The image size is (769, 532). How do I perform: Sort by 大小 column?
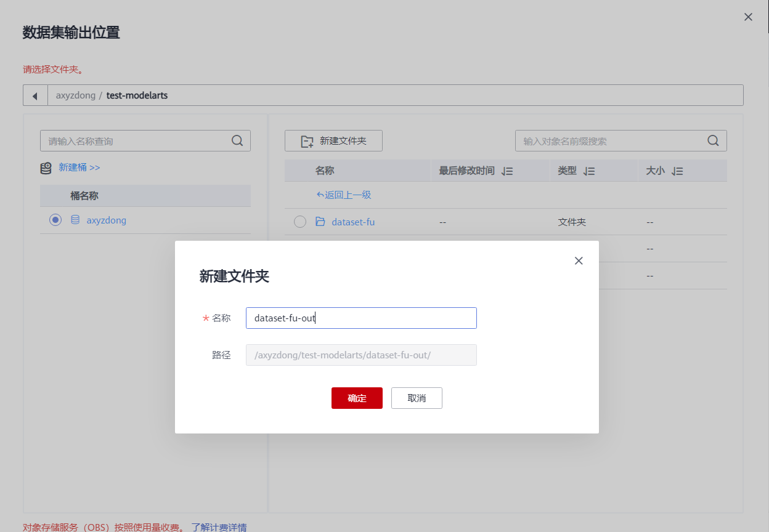click(677, 171)
